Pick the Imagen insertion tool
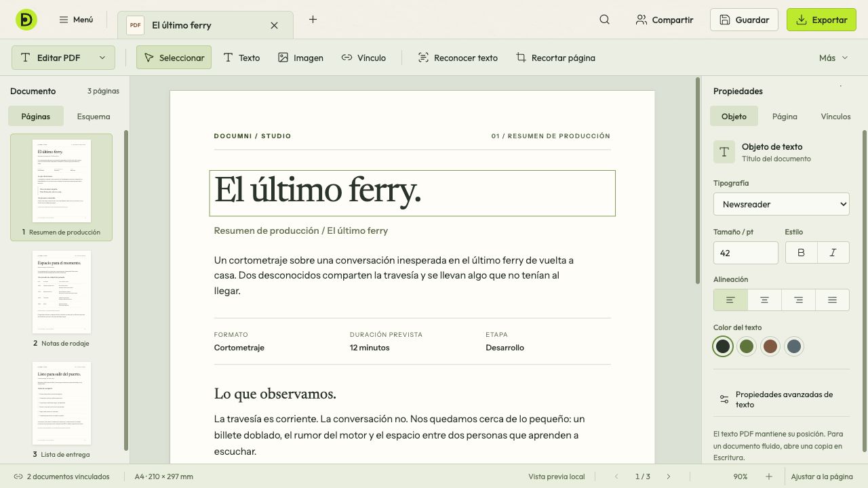This screenshot has height=488, width=868. click(x=300, y=58)
